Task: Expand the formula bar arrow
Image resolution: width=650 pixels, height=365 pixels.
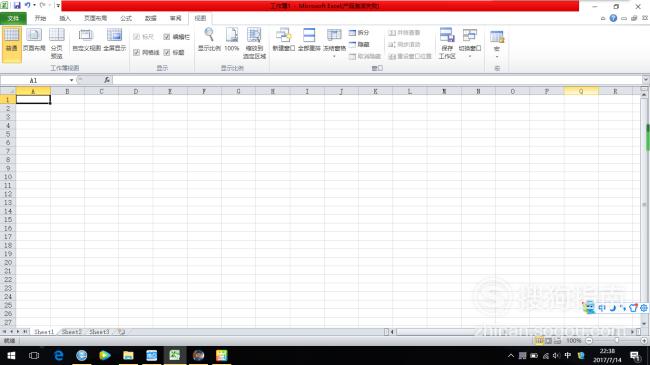Action: click(645, 80)
